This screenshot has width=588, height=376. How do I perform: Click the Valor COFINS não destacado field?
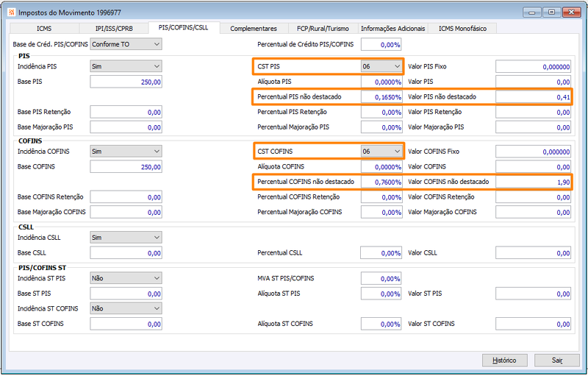534,182
